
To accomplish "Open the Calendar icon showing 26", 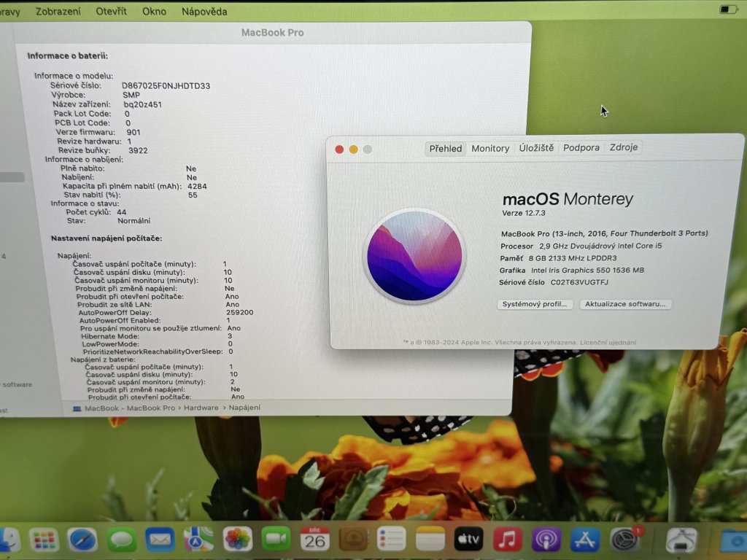I will (x=314, y=539).
